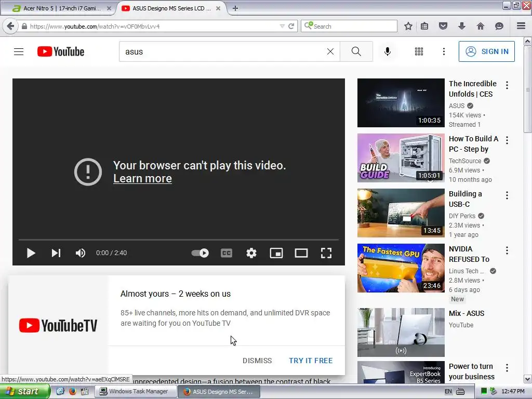532x399 pixels.
Task: Open the NVIDIA REFUSED To video thumbnail
Action: (401, 268)
